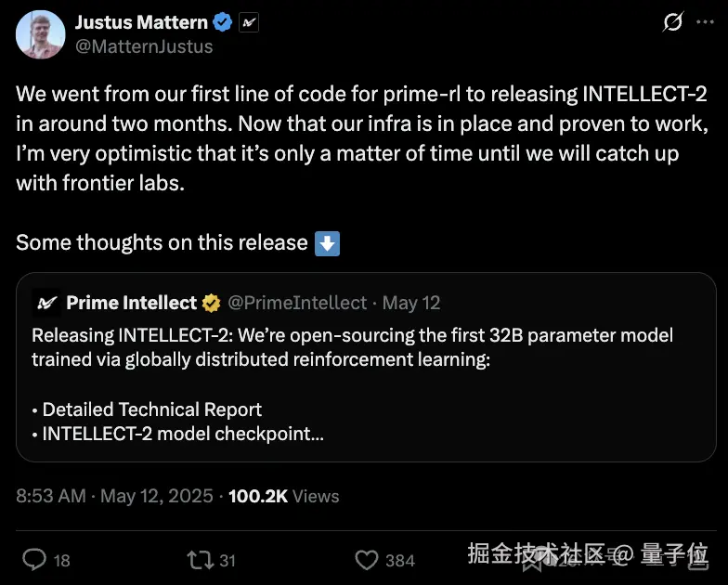
Task: Open the 8:53 AM May 12, 2025 timestamp
Action: pyautogui.click(x=114, y=496)
